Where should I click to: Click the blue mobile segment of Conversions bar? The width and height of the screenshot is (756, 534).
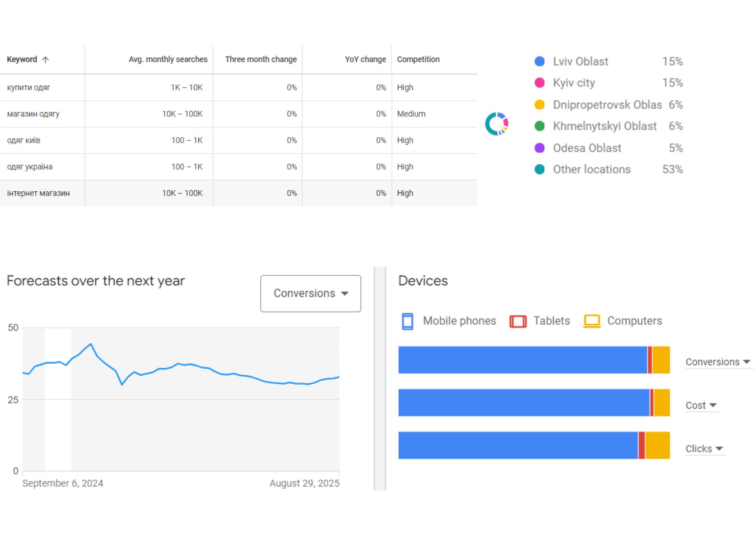pyautogui.click(x=523, y=360)
